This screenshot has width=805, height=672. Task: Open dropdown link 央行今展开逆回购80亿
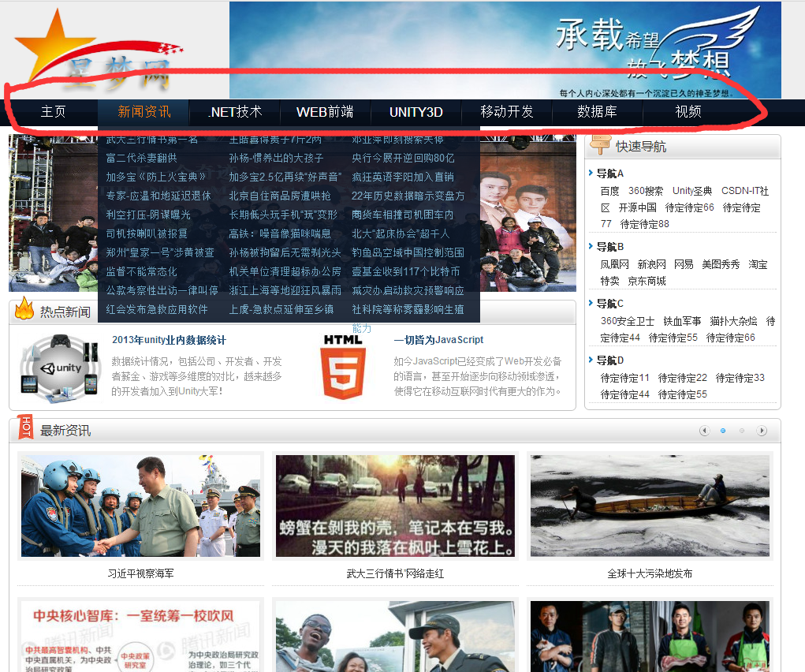(x=403, y=159)
